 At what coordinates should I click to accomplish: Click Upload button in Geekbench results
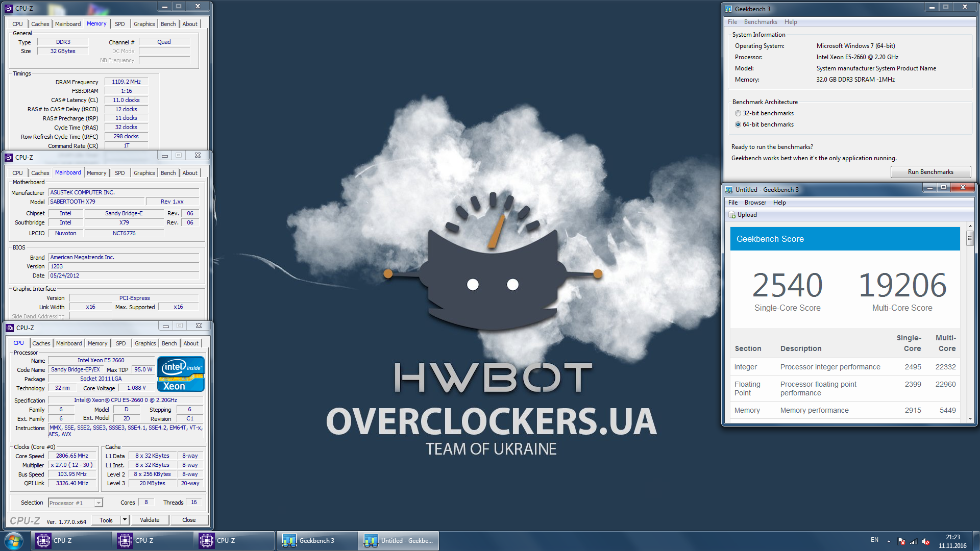742,215
